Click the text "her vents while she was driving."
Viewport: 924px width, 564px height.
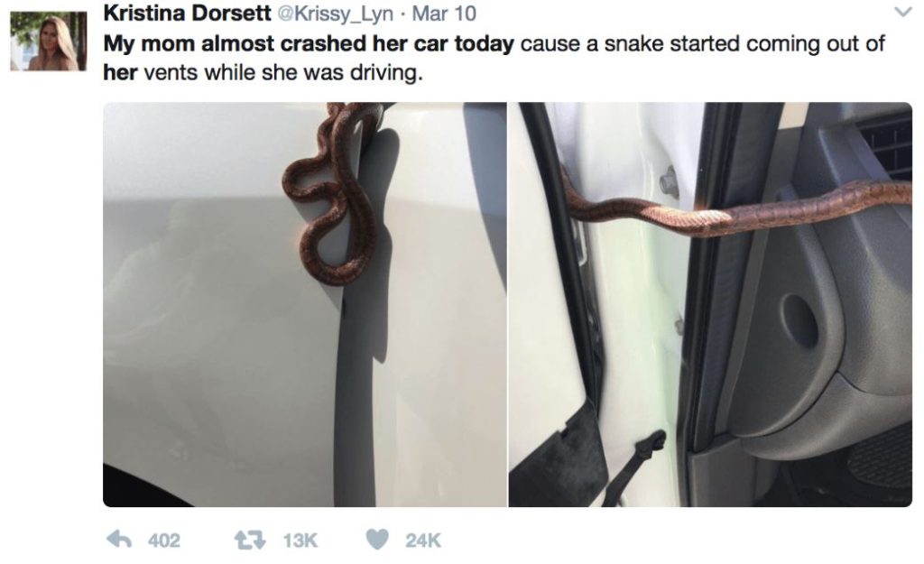point(263,72)
